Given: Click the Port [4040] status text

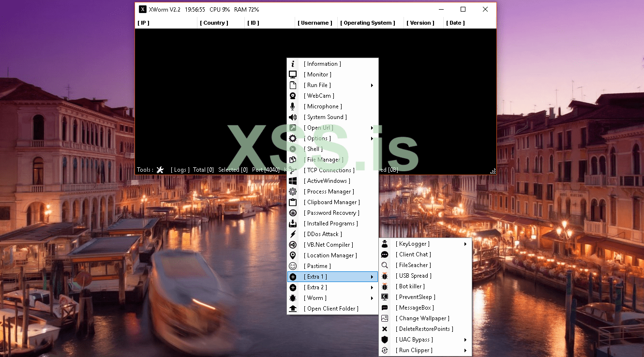Looking at the screenshot, I should coord(266,170).
